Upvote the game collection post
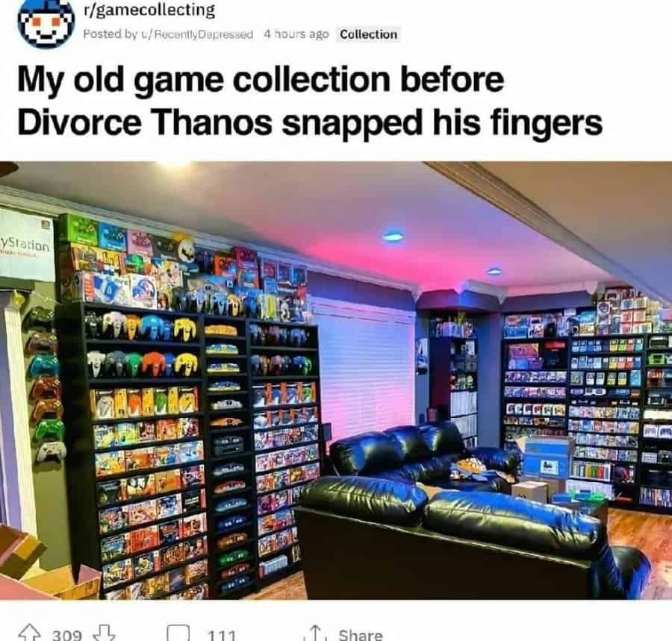 (x=29, y=633)
